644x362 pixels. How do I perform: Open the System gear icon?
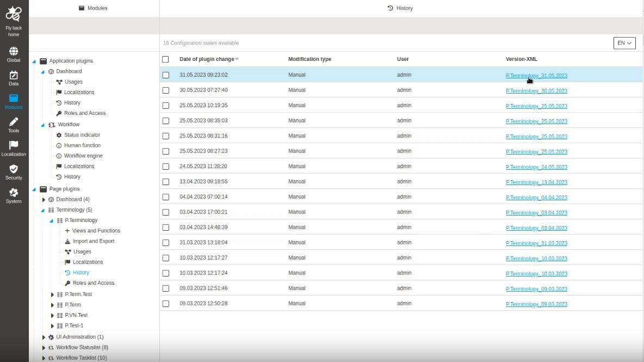click(14, 193)
